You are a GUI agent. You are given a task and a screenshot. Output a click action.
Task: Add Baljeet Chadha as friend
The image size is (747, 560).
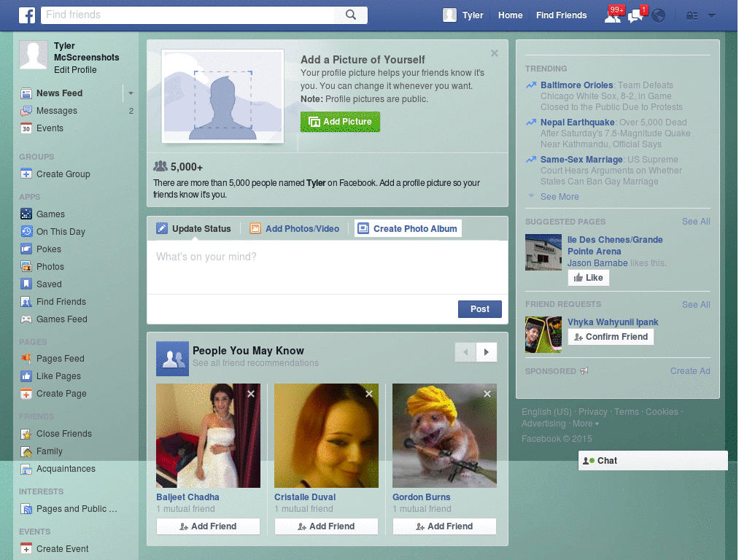208,526
